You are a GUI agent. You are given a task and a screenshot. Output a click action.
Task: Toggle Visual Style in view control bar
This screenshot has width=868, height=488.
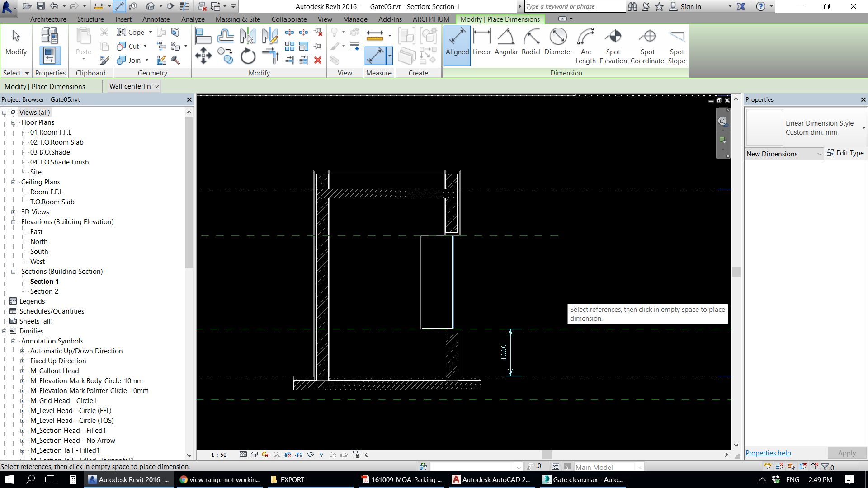(255, 455)
